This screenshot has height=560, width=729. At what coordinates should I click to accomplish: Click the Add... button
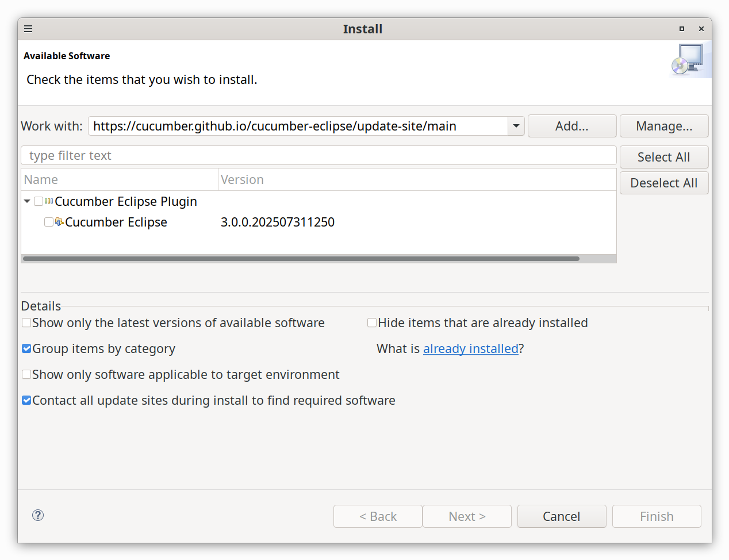pos(572,126)
